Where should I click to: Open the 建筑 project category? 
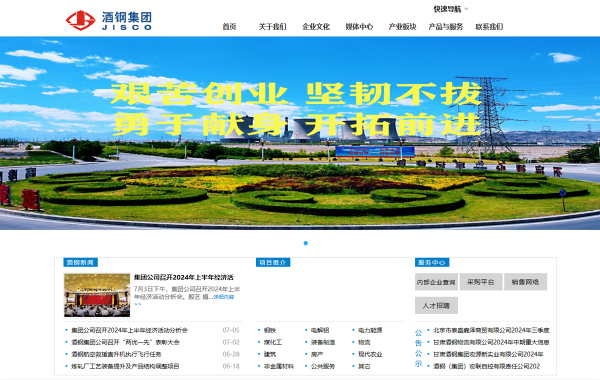coord(270,354)
